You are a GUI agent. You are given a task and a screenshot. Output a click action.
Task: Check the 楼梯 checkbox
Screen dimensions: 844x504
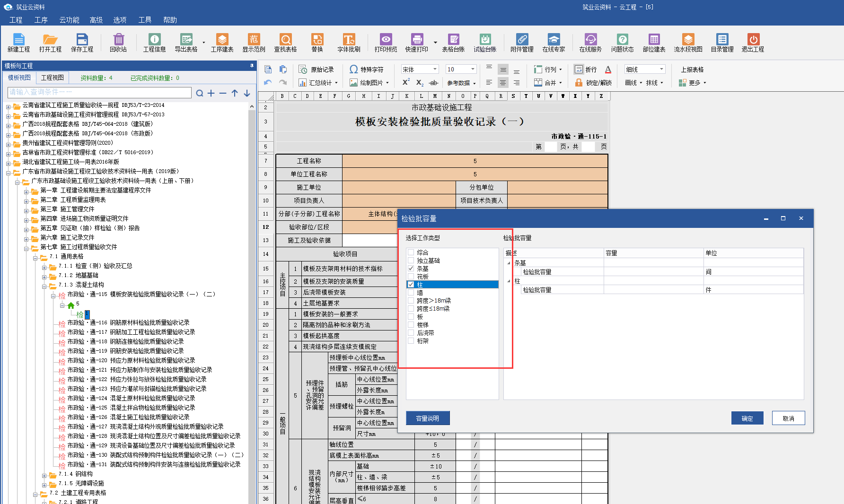coord(411,325)
